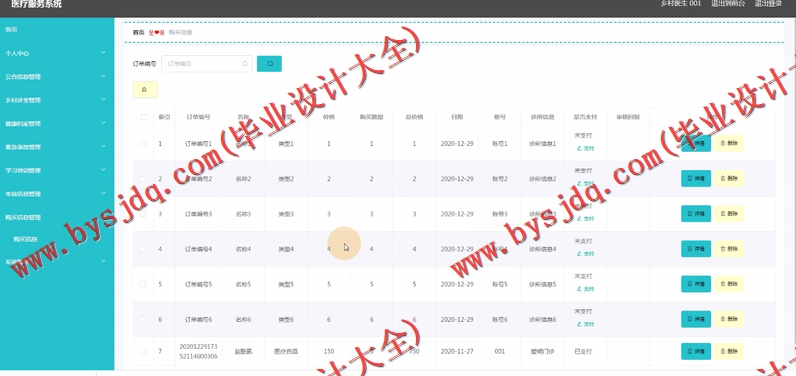Click the 购买数量 column header
The width and height of the screenshot is (796, 376).
372,117
